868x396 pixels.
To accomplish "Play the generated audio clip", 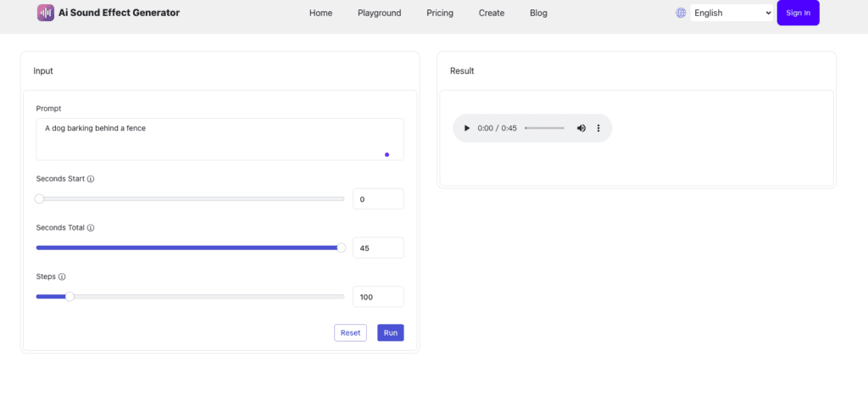I will [x=467, y=129].
